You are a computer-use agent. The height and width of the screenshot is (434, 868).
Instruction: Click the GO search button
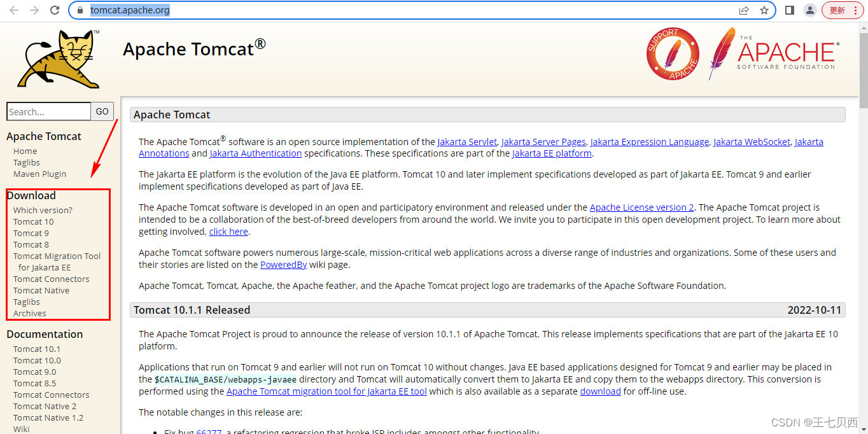point(102,111)
